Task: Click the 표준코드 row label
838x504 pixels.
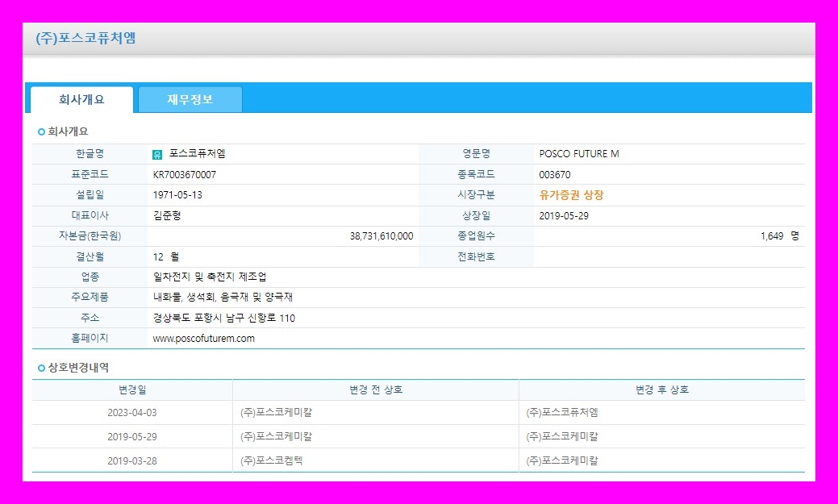Action: tap(90, 175)
